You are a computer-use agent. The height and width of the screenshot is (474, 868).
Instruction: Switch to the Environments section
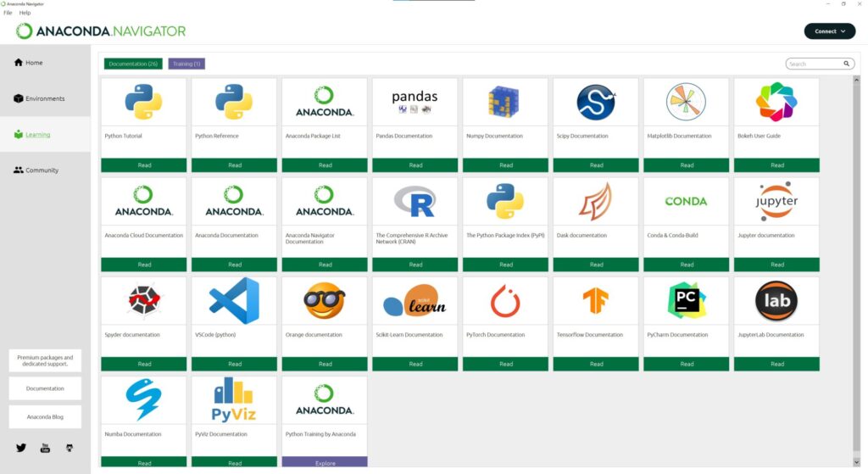pos(46,98)
